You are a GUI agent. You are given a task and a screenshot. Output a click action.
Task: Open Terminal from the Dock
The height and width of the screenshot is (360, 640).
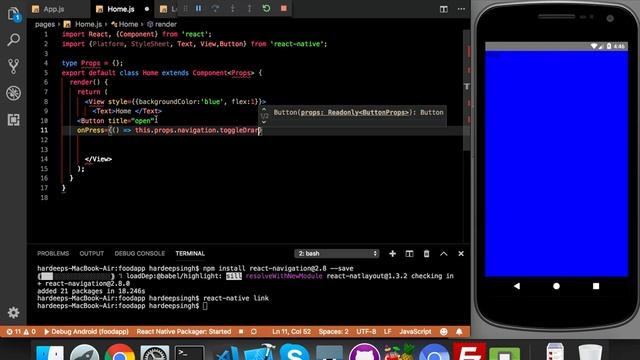coord(189,353)
